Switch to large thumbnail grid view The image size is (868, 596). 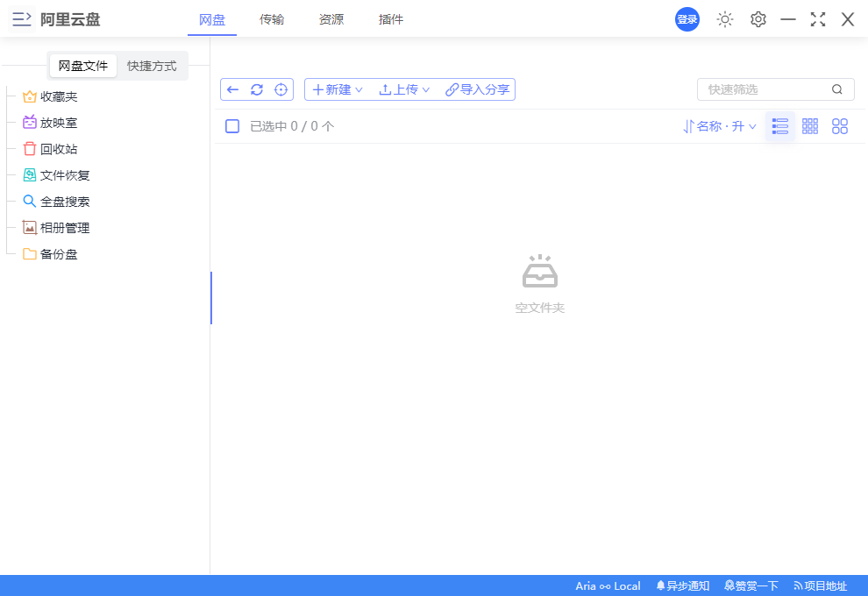point(840,126)
